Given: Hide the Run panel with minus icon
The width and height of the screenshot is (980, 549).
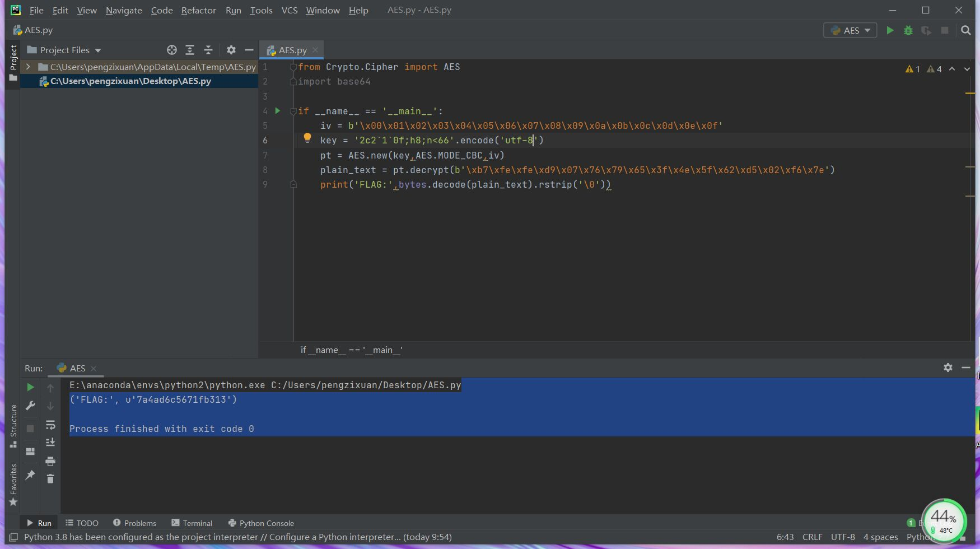Looking at the screenshot, I should click(x=965, y=367).
